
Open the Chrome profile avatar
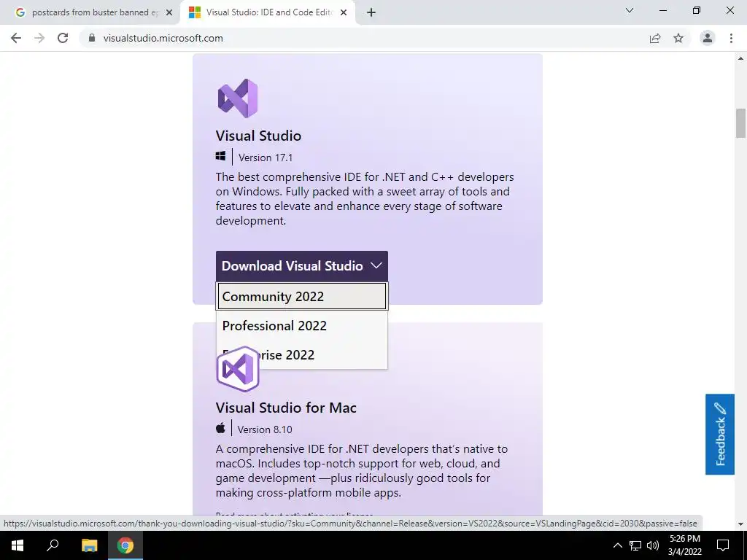click(x=708, y=38)
